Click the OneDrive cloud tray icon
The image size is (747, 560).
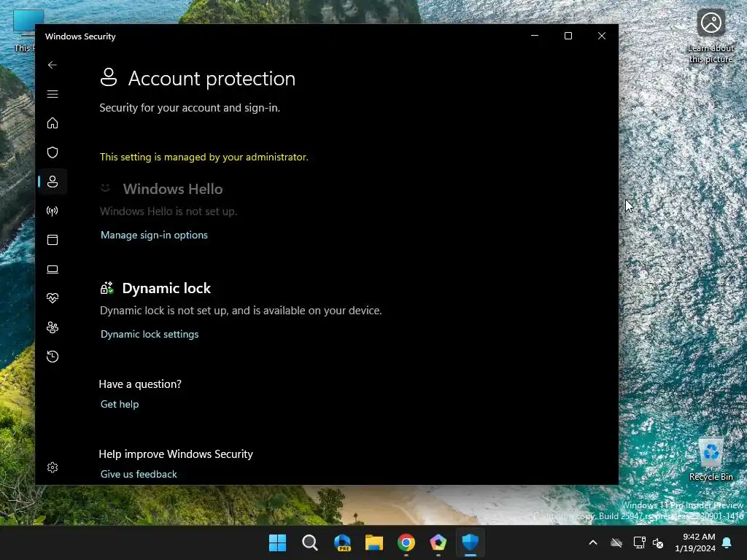pos(616,542)
